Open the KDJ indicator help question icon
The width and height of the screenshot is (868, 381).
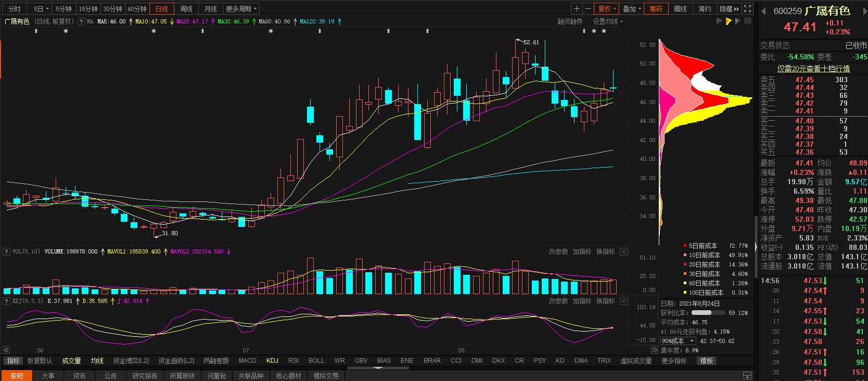[6, 301]
